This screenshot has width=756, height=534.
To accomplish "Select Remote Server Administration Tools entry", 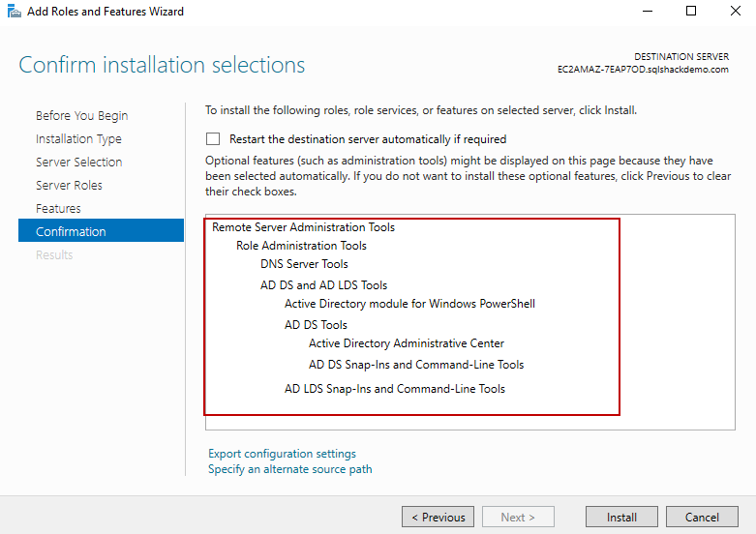I will [303, 227].
